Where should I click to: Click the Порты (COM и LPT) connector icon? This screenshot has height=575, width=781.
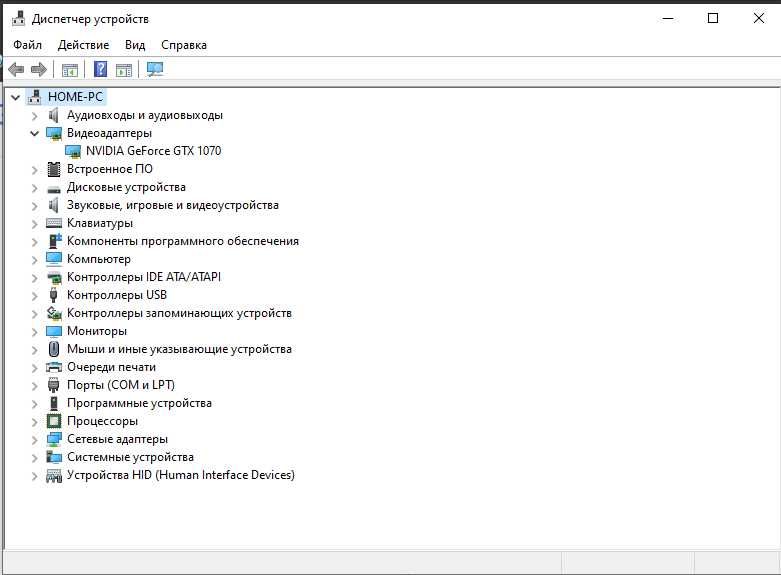pos(53,385)
